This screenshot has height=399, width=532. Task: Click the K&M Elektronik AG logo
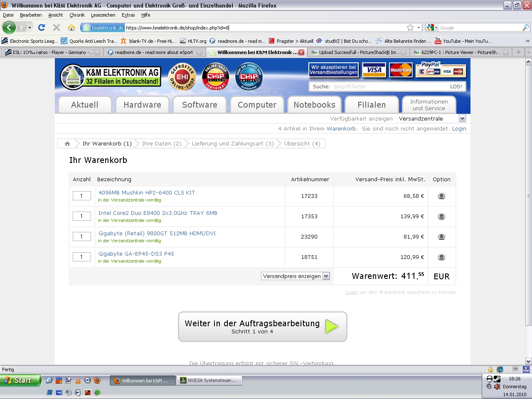[x=110, y=77]
